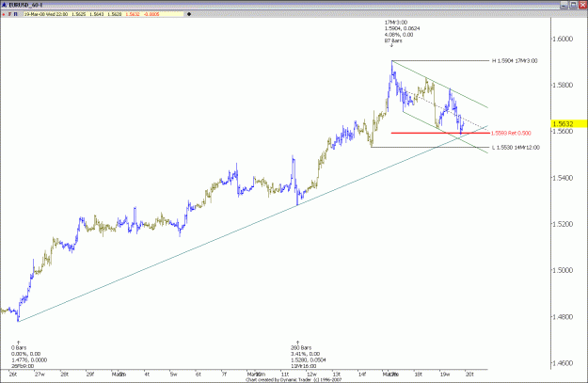Select the low value 1.5628 in the readout bar
Screen dimensions: 588x383
point(115,14)
